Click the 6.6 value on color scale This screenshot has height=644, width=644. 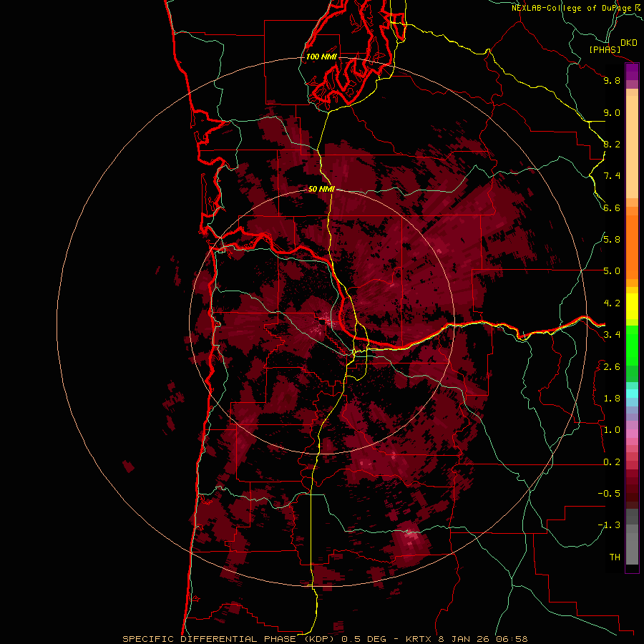point(612,208)
